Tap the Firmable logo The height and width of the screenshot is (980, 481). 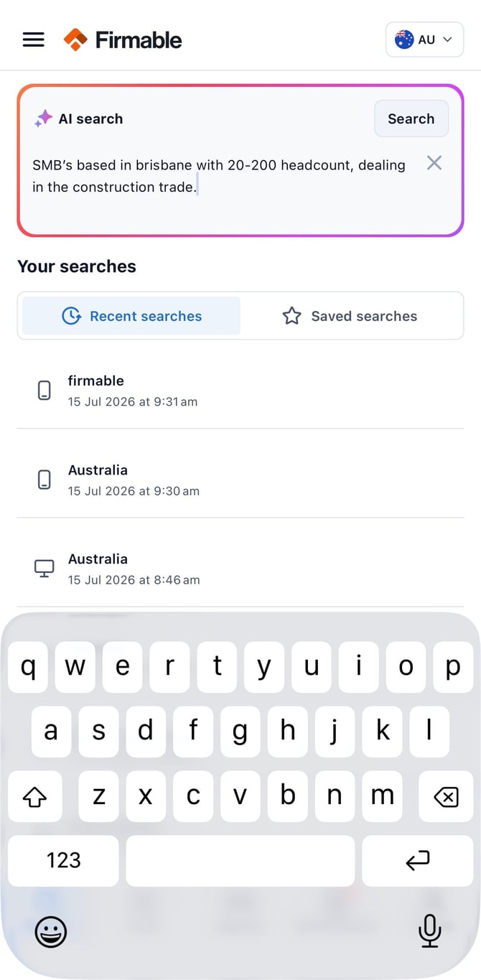coord(123,39)
